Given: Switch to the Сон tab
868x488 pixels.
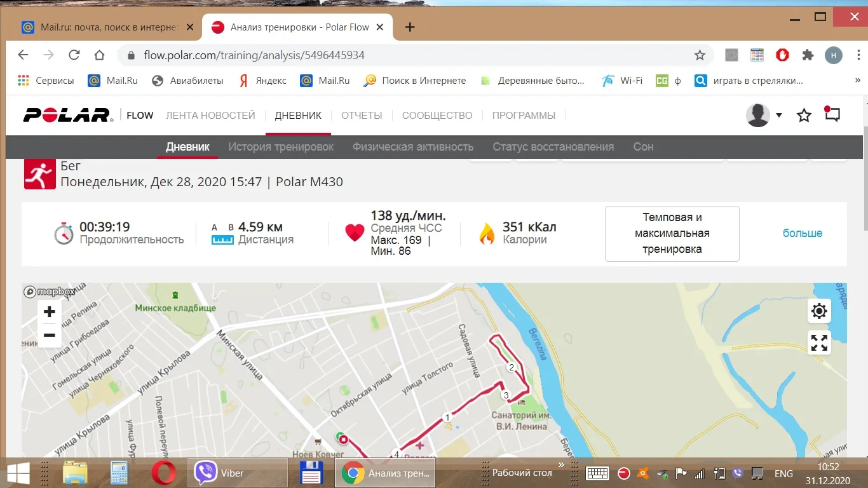Looking at the screenshot, I should [643, 147].
